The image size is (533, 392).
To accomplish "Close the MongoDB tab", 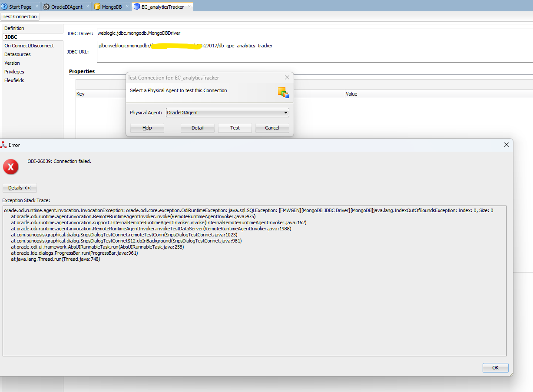I will (x=126, y=7).
